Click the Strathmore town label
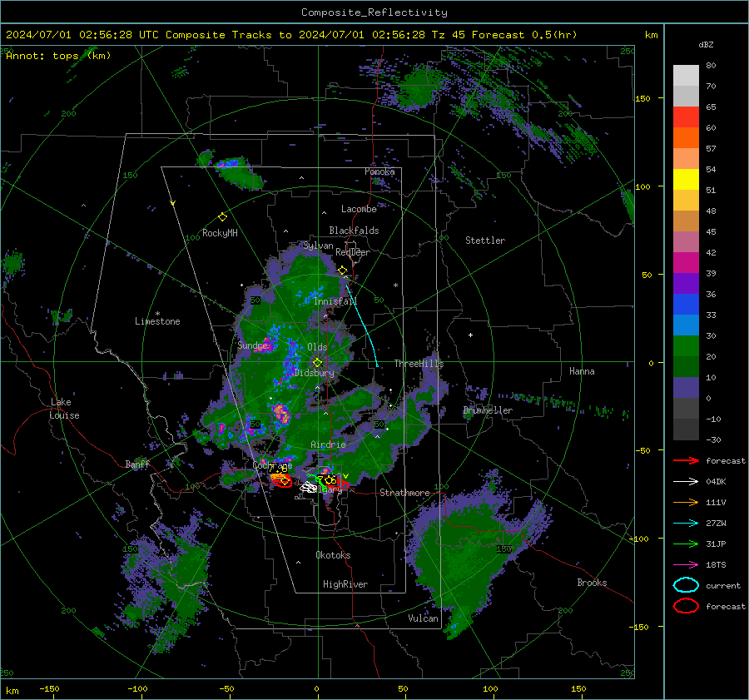749x700 pixels. point(404,493)
